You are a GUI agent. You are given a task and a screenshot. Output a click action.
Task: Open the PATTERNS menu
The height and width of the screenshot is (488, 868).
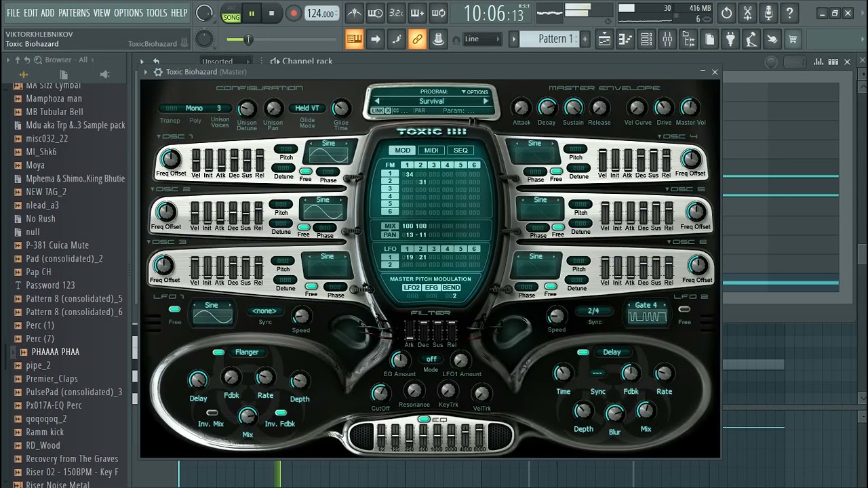click(74, 13)
